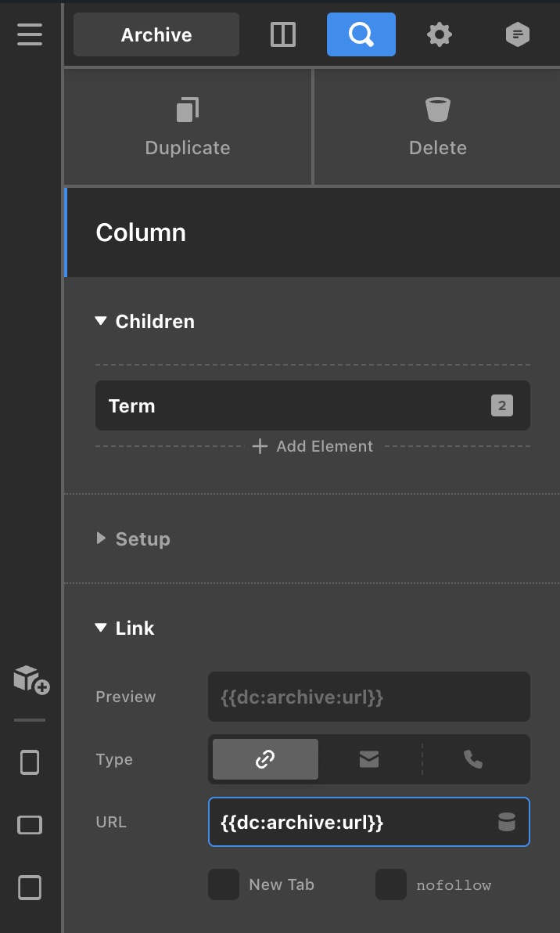This screenshot has height=933, width=560.
Task: Select the phone link type
Action: 473,759
